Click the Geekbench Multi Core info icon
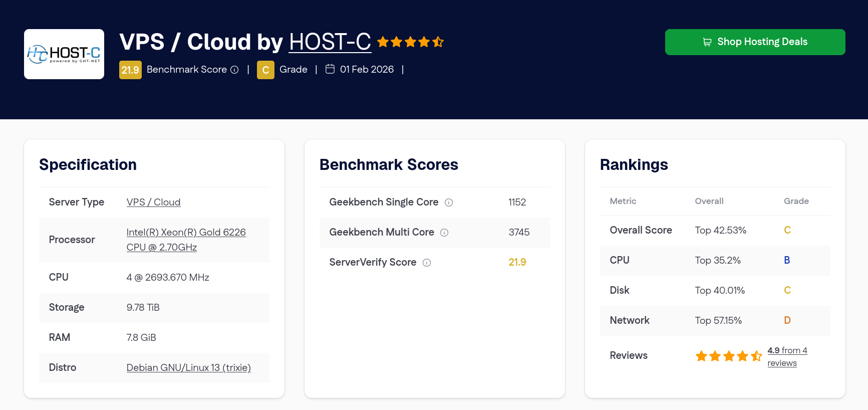This screenshot has width=868, height=410. (x=444, y=233)
